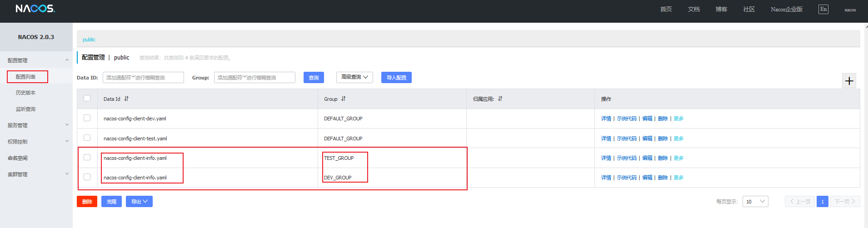Select the TEST_GROUP row checkbox
Viewport: 868px width, 228px height.
pyautogui.click(x=87, y=158)
